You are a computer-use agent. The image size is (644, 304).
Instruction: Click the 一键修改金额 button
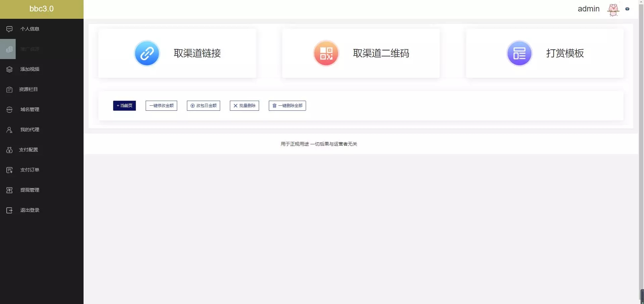click(161, 106)
